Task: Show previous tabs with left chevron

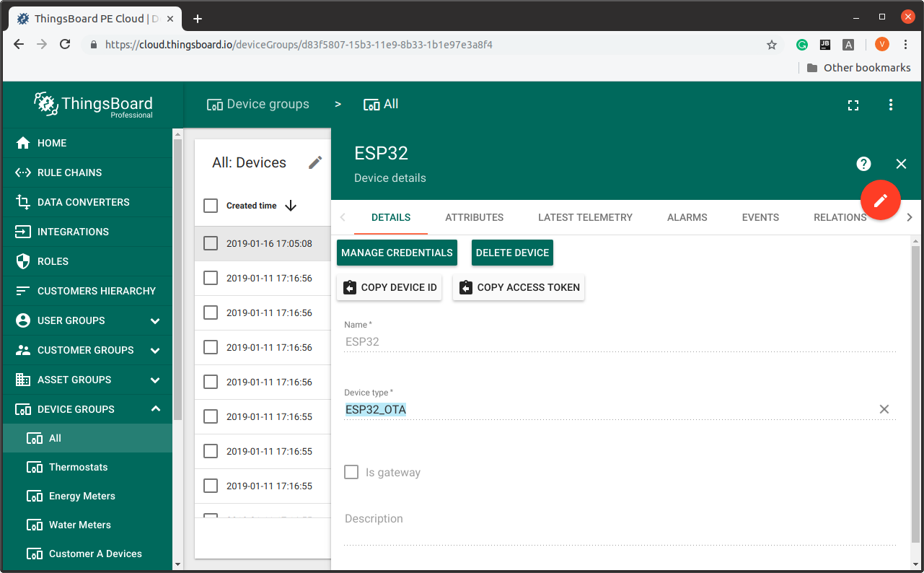Action: coord(343,217)
